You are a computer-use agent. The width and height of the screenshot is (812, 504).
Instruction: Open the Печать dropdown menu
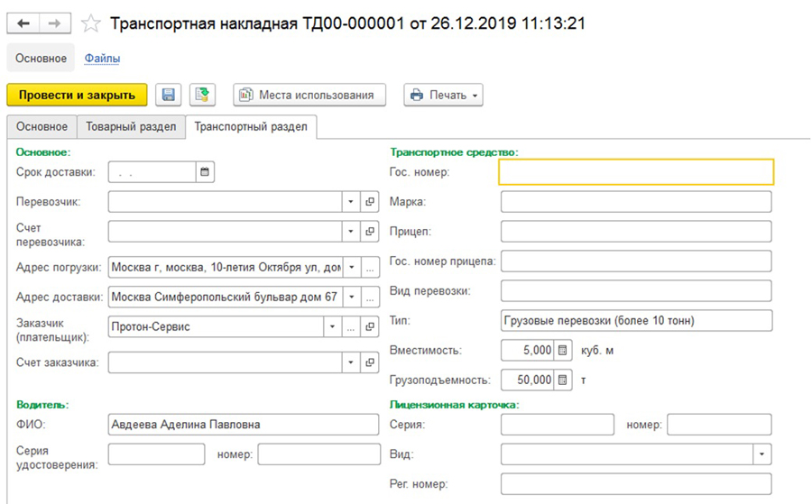coord(443,95)
